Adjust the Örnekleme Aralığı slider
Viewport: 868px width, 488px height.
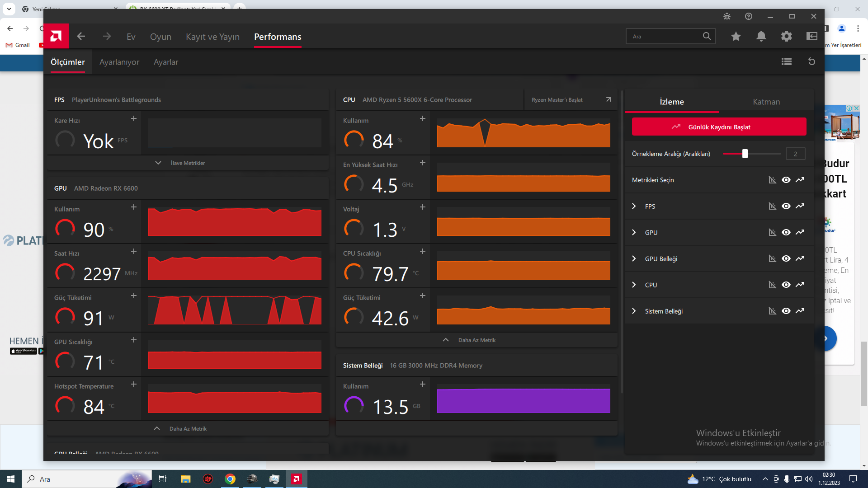tap(745, 154)
